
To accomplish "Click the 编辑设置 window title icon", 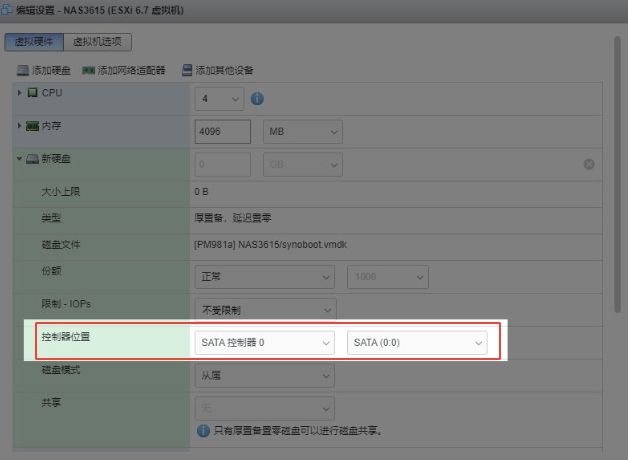I will [7, 10].
